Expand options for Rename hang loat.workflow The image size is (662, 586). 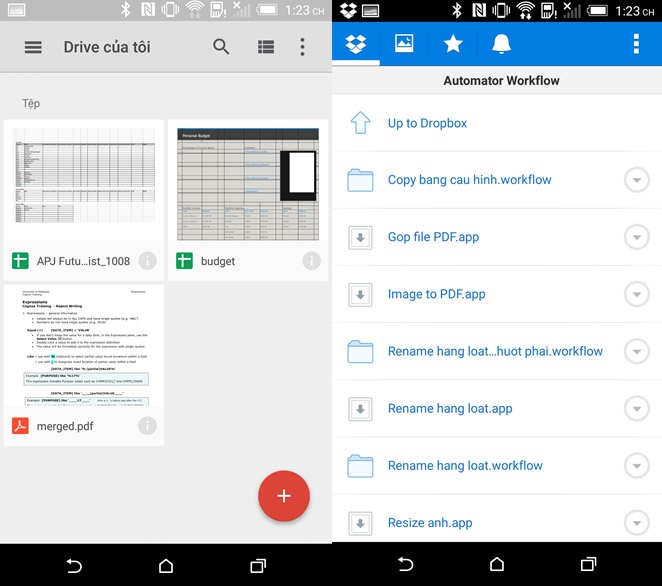tap(637, 466)
